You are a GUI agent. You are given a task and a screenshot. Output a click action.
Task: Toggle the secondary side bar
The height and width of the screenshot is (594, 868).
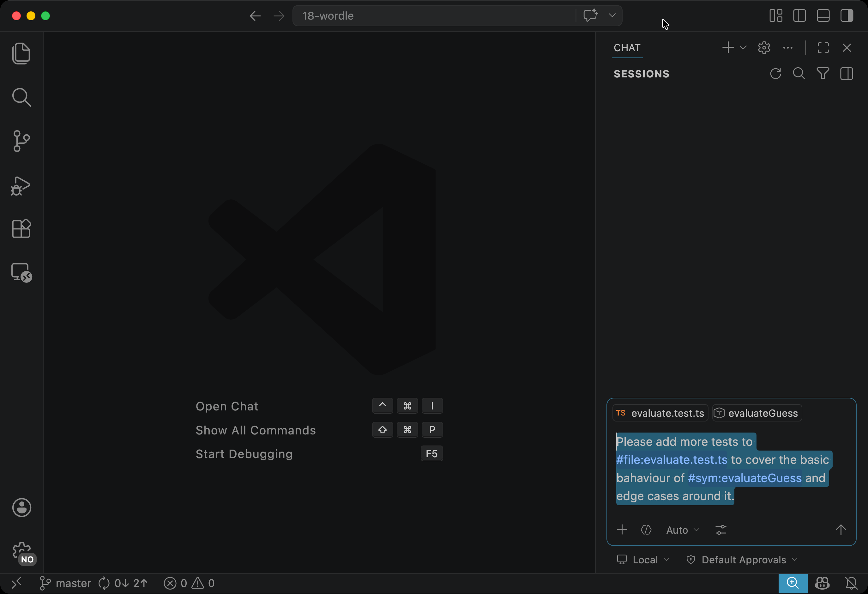click(847, 16)
